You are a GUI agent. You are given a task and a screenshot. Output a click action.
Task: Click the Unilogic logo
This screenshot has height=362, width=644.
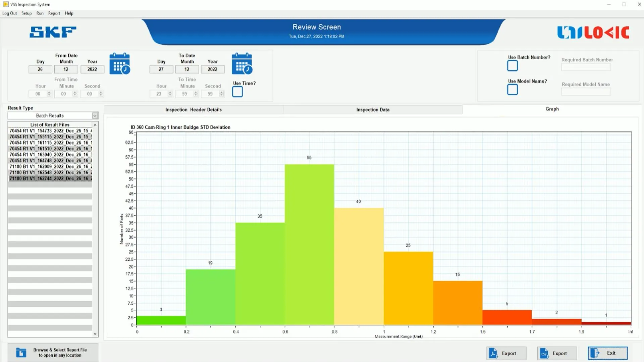point(593,33)
